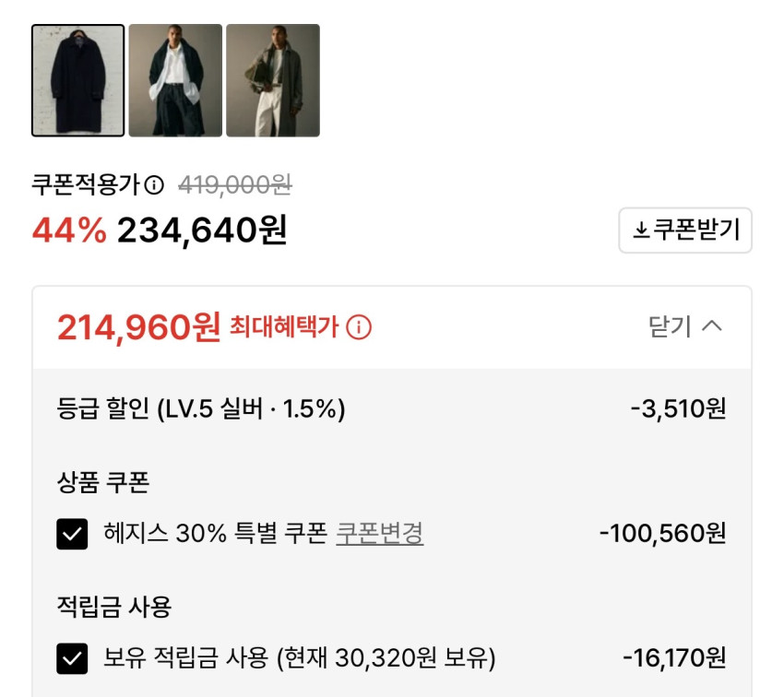Toggle the 보유 적립금 사용 checkbox

coord(72,658)
